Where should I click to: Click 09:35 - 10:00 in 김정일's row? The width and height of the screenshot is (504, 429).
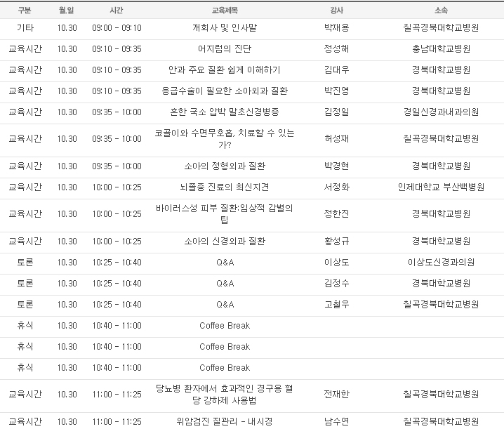(x=117, y=112)
